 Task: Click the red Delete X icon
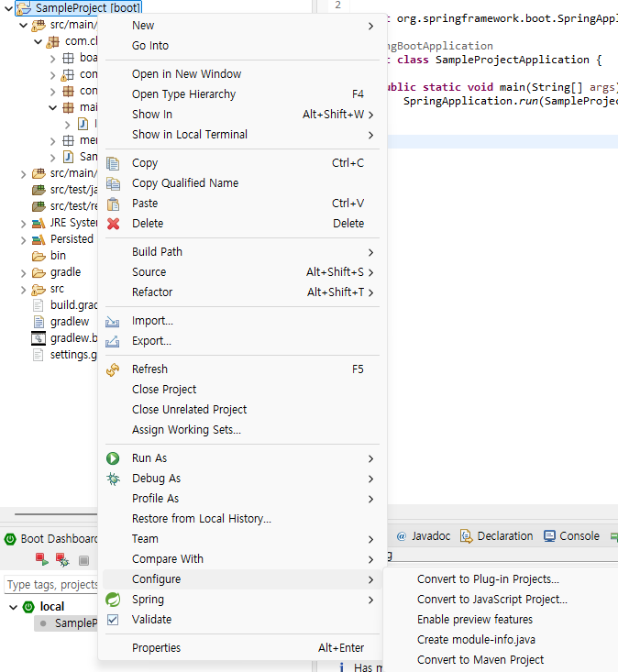pyautogui.click(x=113, y=224)
